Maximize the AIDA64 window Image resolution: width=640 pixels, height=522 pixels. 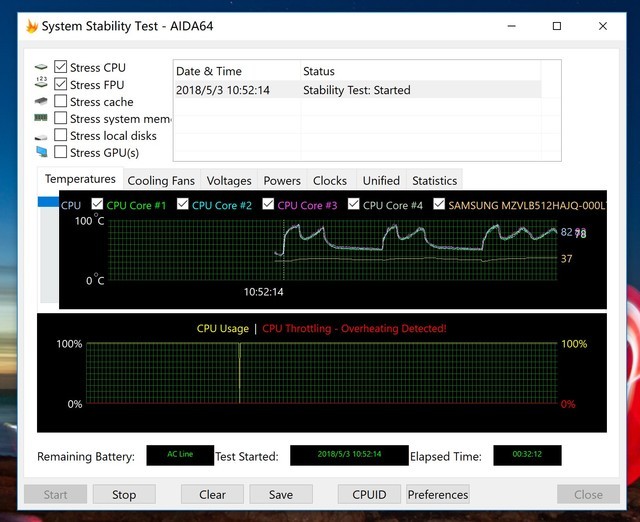557,26
